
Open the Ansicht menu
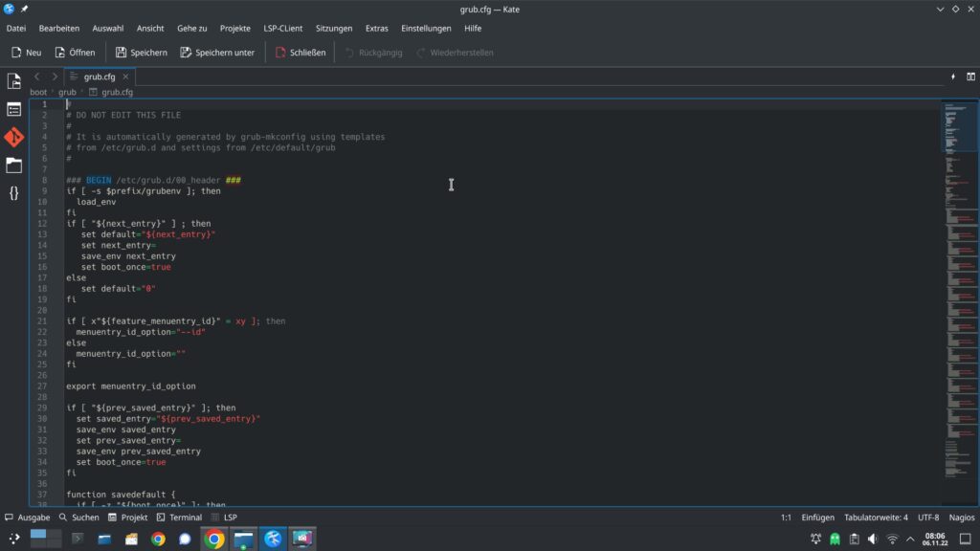click(150, 28)
